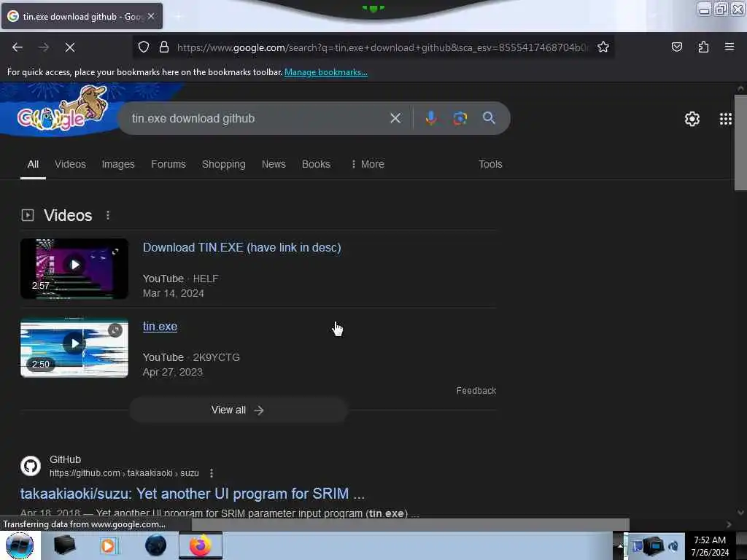Close the tin.exe download github tab
Viewport: 747px width, 560px height.
click(151, 16)
